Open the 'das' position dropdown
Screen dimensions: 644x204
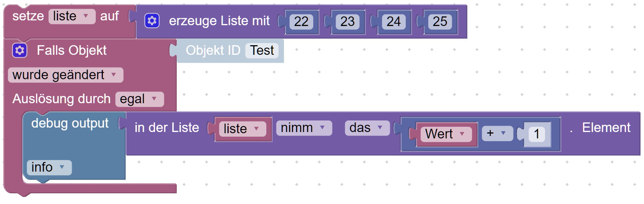[367, 128]
